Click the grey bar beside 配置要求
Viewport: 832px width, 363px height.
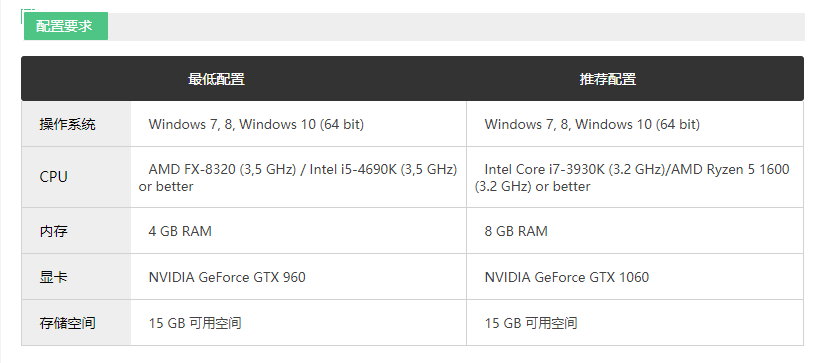[x=456, y=27]
